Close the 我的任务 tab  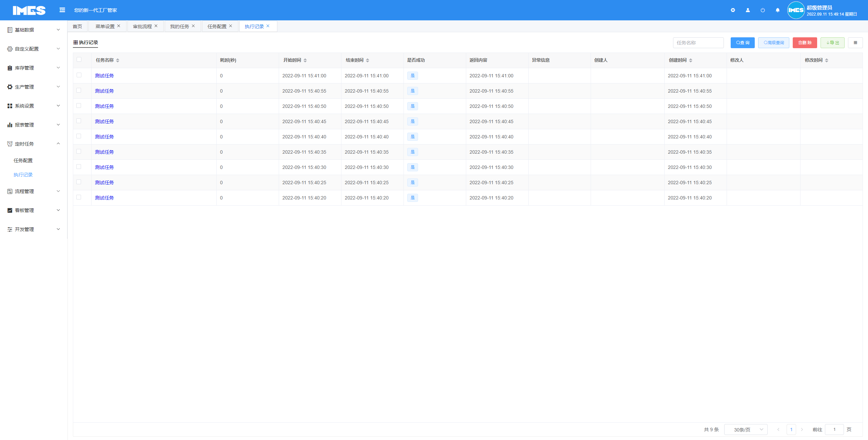(193, 26)
